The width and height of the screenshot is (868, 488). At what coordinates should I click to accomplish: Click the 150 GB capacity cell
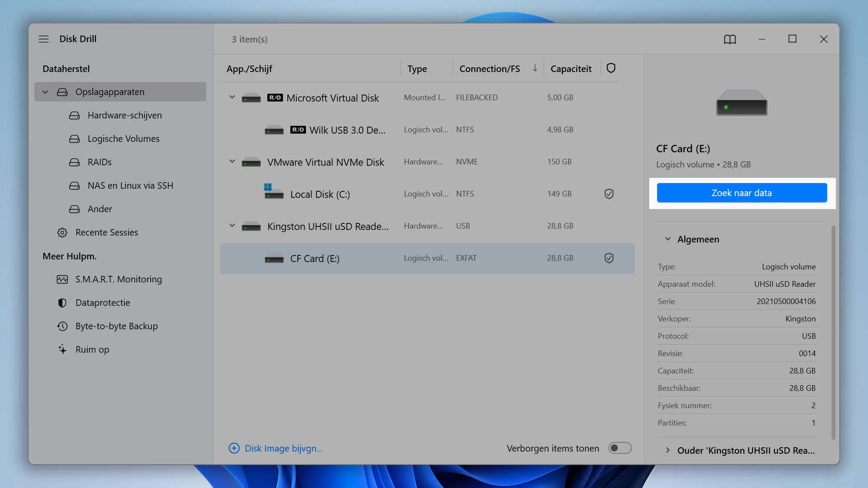click(x=559, y=162)
